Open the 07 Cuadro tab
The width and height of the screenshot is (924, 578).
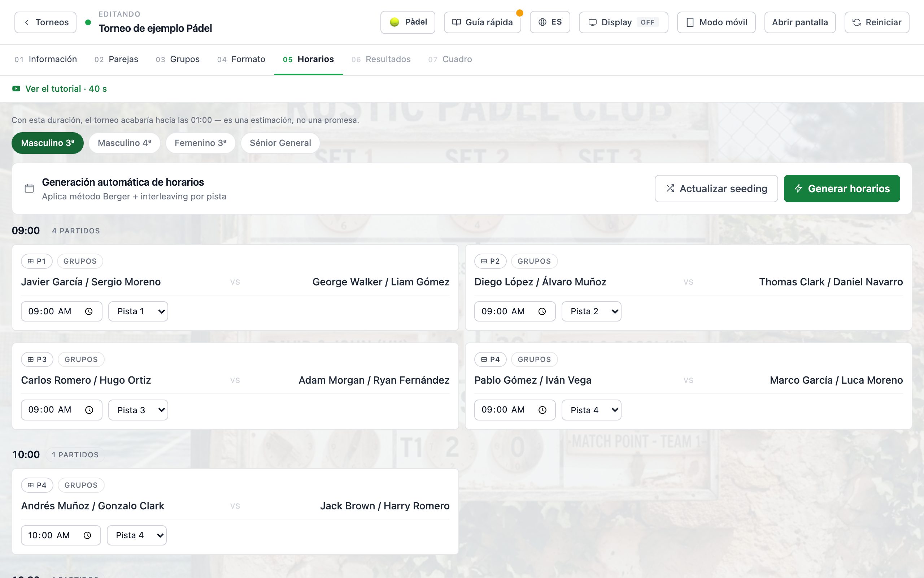pos(450,59)
